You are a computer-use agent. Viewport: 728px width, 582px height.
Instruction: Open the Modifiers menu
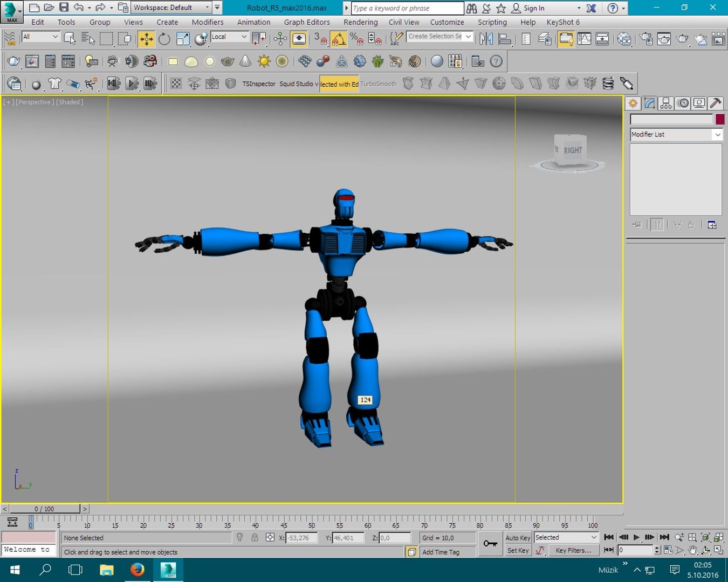click(x=208, y=22)
